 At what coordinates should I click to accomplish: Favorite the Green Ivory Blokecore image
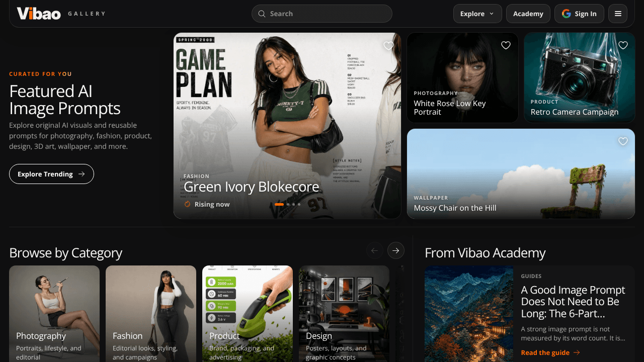click(x=388, y=46)
